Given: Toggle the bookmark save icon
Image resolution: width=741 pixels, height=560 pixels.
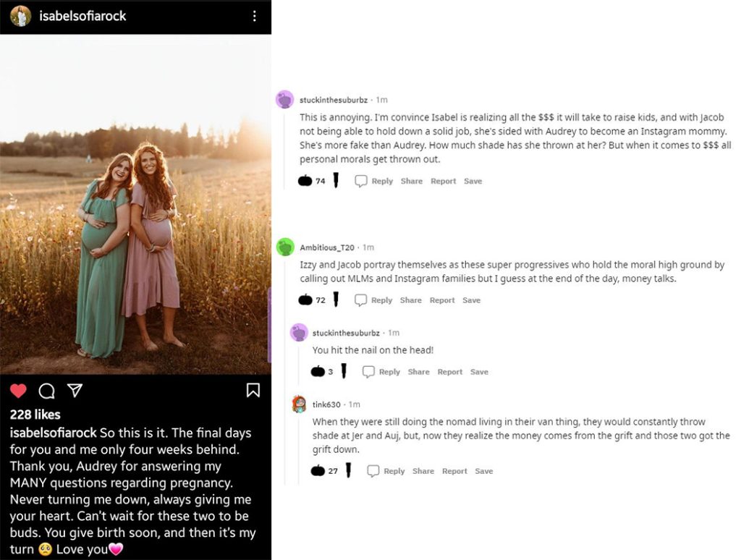Looking at the screenshot, I should tap(253, 391).
